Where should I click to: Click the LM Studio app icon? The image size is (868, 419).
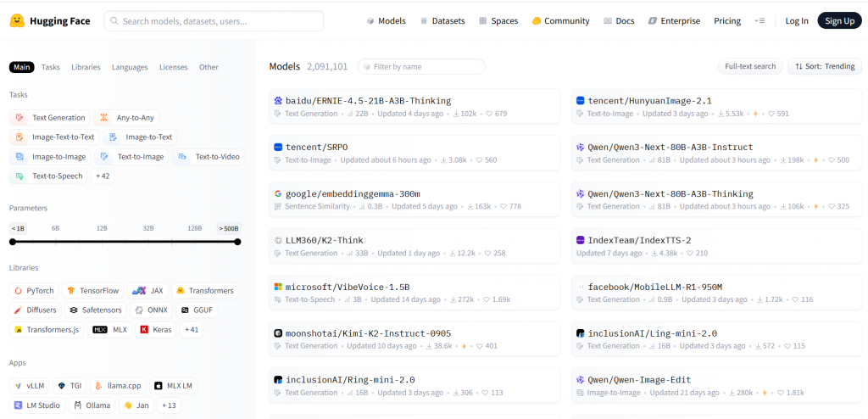coord(19,405)
